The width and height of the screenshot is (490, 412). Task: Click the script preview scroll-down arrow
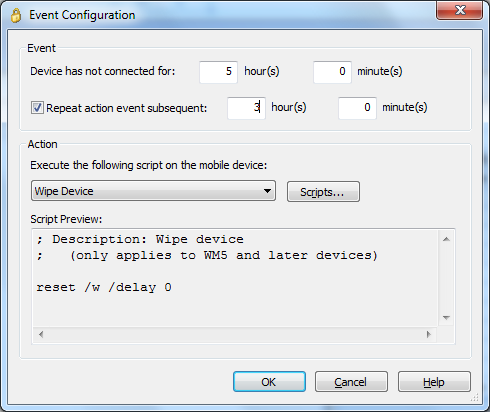[446, 318]
